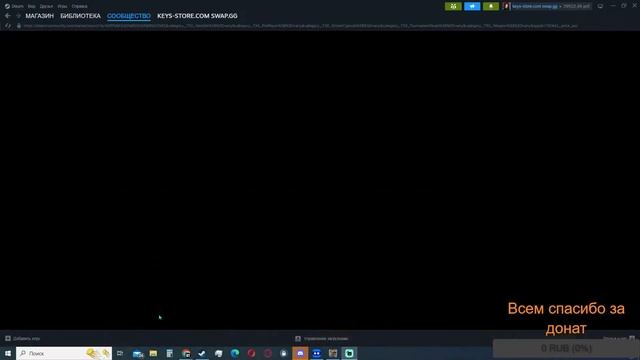Image resolution: width=640 pixels, height=360 pixels.
Task: Open Google Chrome from the taskbar
Action: [x=186, y=353]
